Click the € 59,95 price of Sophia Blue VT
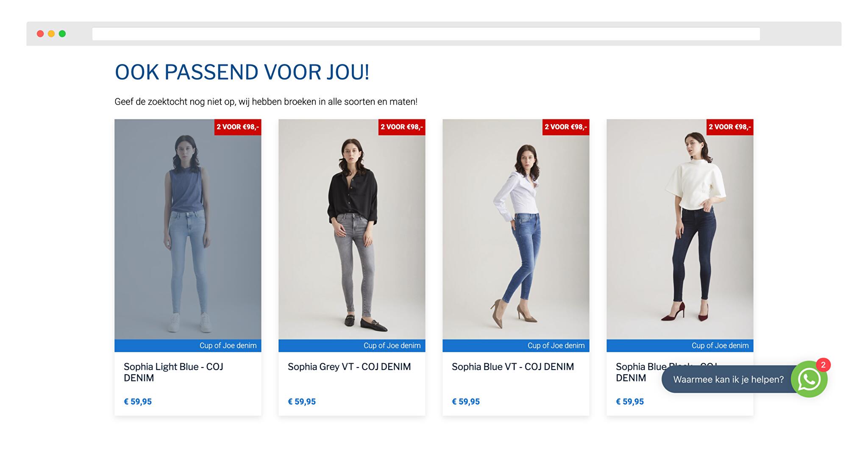This screenshot has height=456, width=868. pyautogui.click(x=466, y=402)
